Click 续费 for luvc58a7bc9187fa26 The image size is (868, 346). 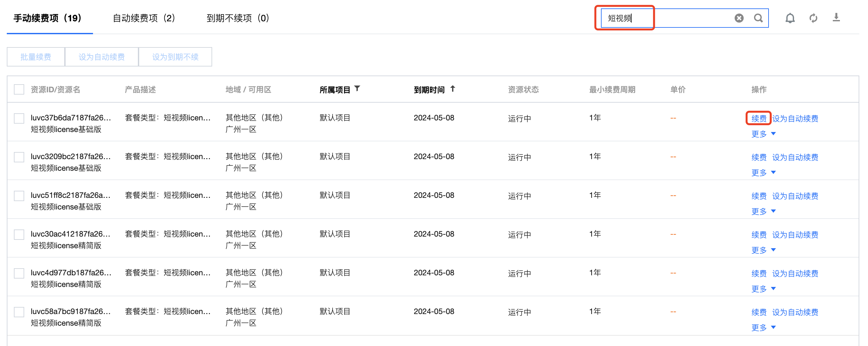coord(759,312)
